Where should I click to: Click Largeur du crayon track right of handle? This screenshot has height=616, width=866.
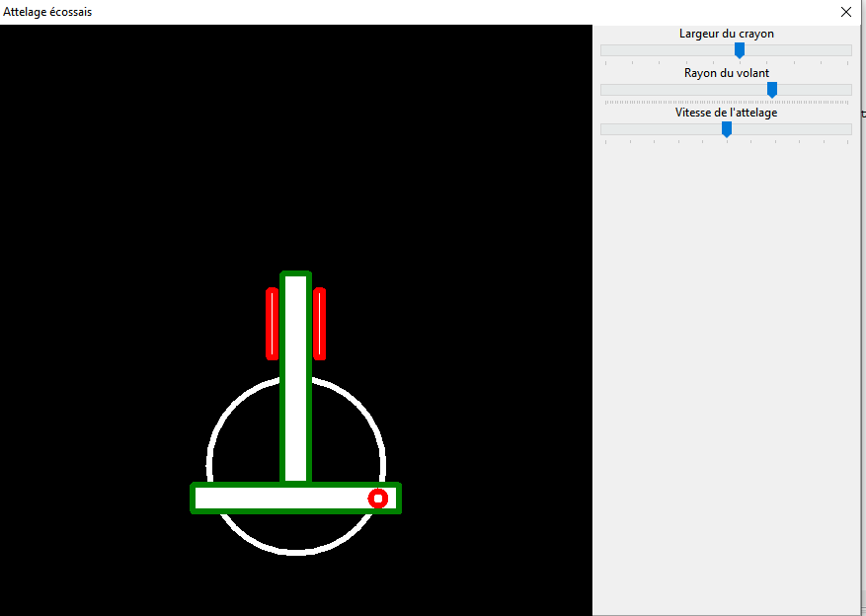(x=798, y=50)
